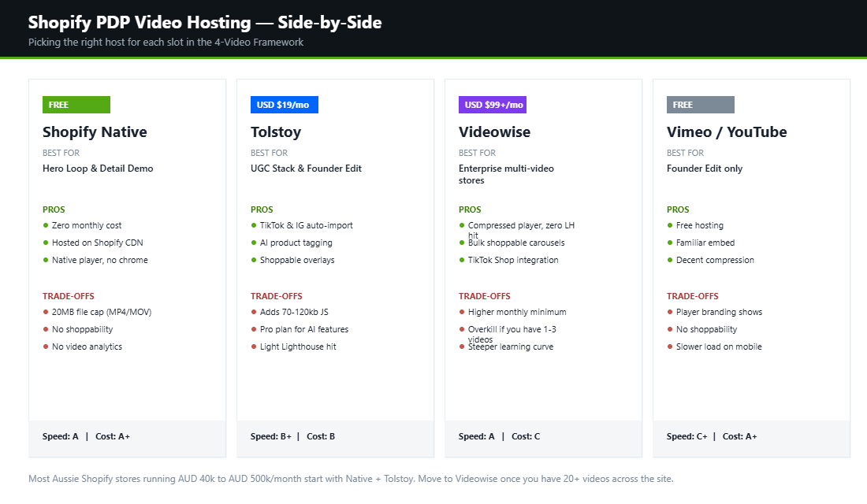Screen dimensions: 867x504
Task: Select the Tolstoy heading
Action: (276, 132)
